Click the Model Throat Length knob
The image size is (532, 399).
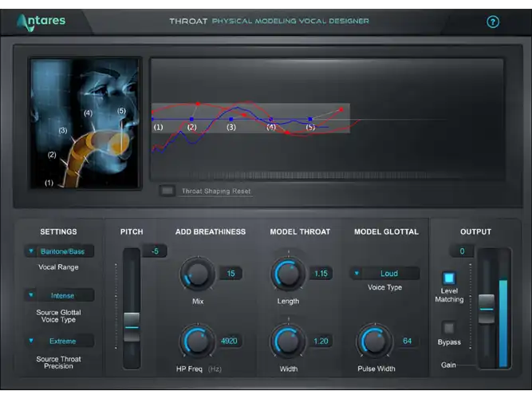(288, 274)
